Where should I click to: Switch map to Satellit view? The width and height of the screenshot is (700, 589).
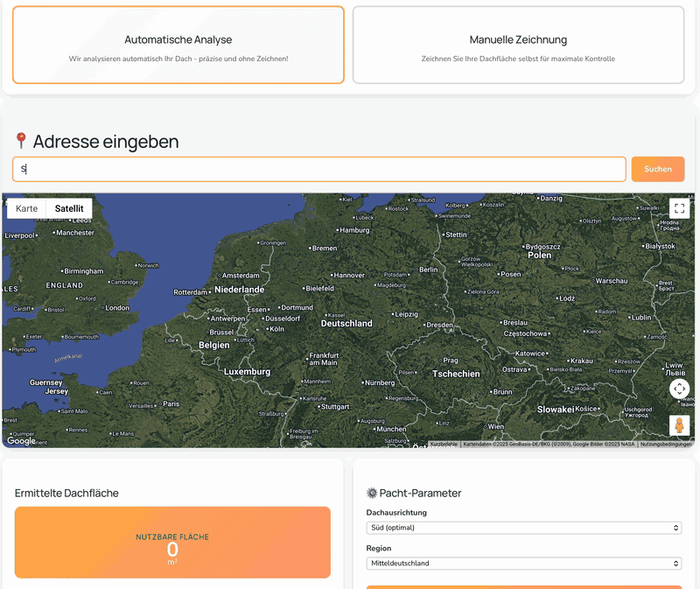(69, 208)
